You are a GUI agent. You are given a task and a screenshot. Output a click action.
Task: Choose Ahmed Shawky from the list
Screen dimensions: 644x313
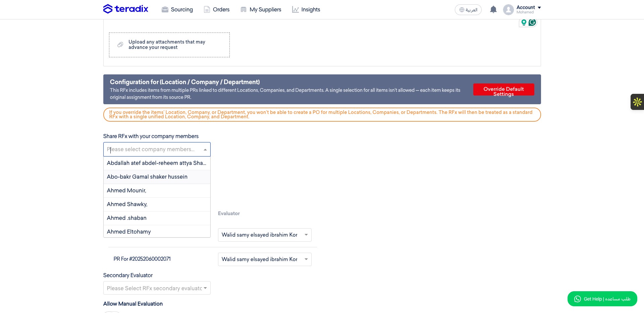pos(157,204)
